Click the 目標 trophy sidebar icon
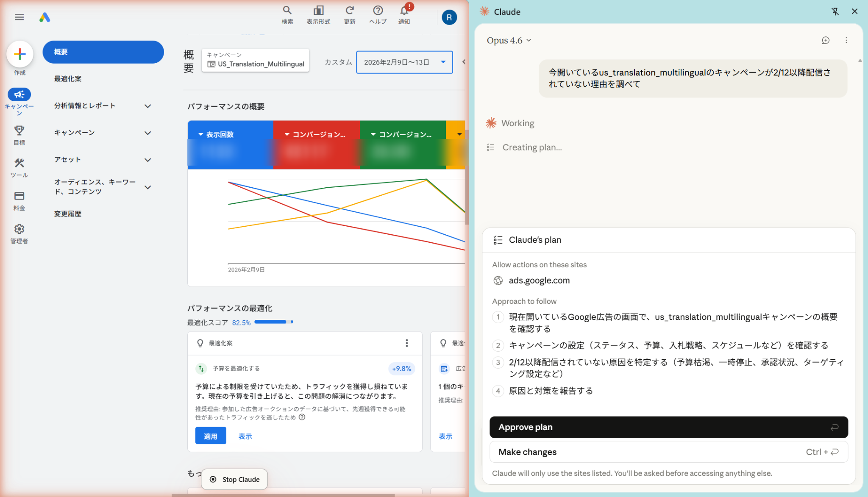Image resolution: width=868 pixels, height=497 pixels. point(19,130)
